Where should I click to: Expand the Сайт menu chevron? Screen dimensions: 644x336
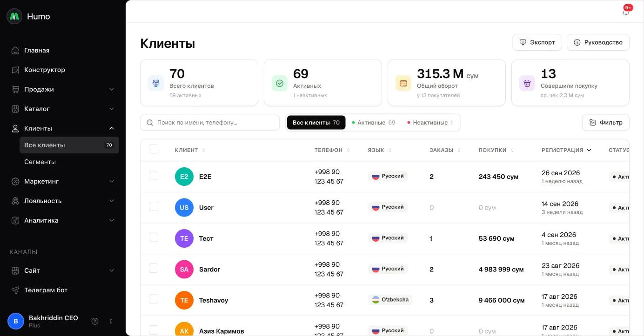point(112,270)
